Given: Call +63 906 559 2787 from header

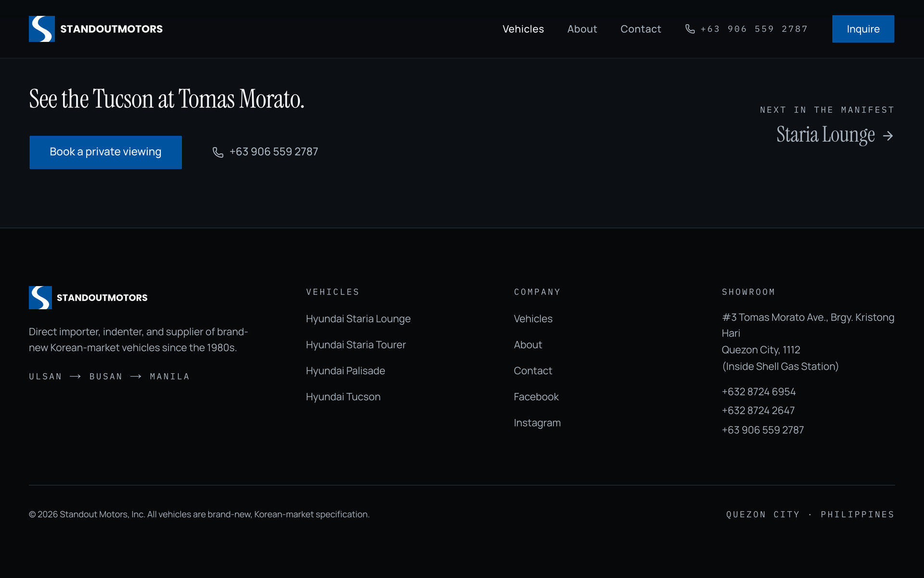Looking at the screenshot, I should coord(746,29).
